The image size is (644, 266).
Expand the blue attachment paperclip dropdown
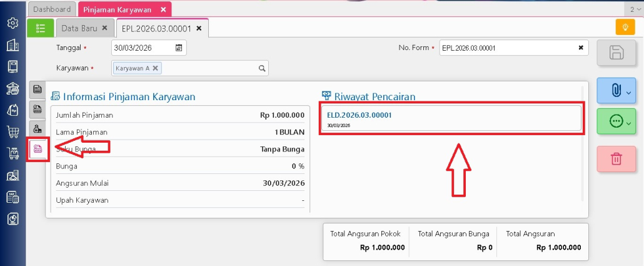click(x=616, y=91)
